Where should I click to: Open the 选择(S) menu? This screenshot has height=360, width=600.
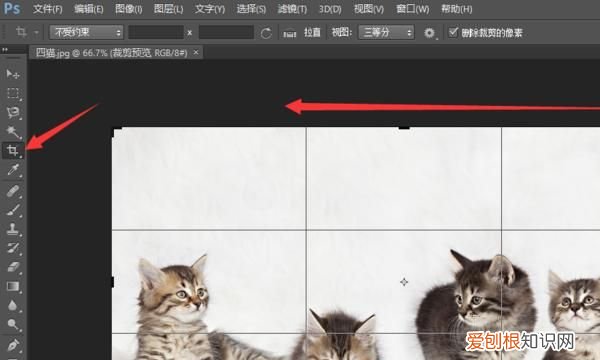click(251, 9)
